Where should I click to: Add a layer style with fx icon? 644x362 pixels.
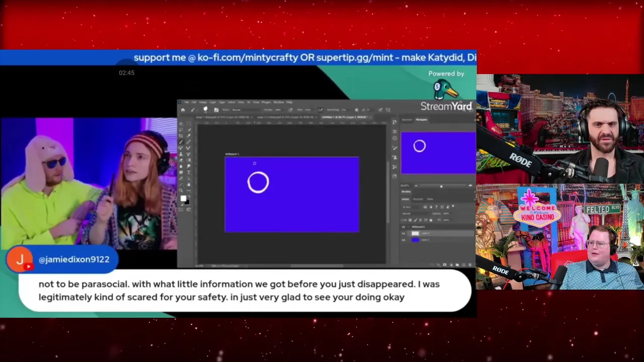pyautogui.click(x=439, y=264)
